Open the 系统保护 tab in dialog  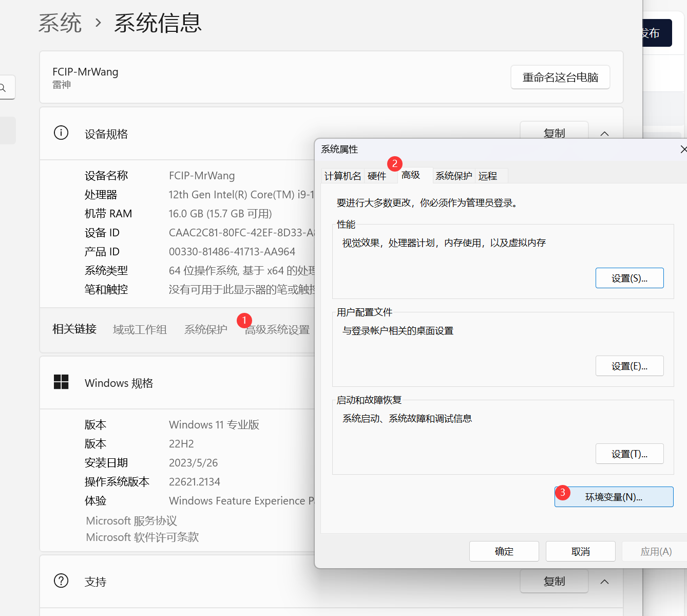(x=454, y=176)
